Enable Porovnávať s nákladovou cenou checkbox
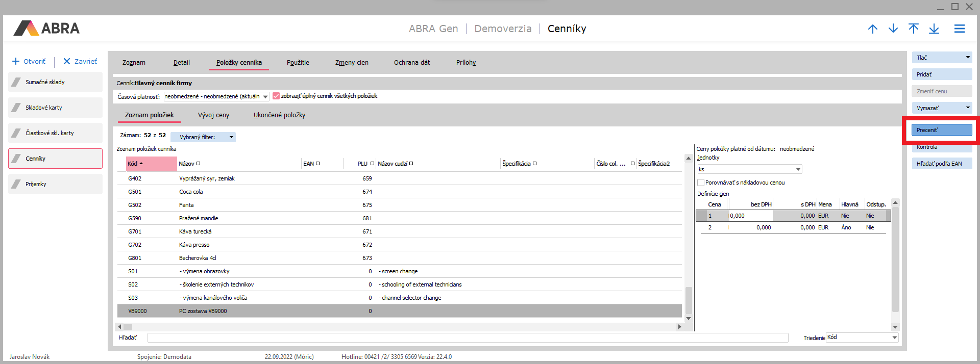Viewport: 980px width, 364px height. tap(701, 183)
